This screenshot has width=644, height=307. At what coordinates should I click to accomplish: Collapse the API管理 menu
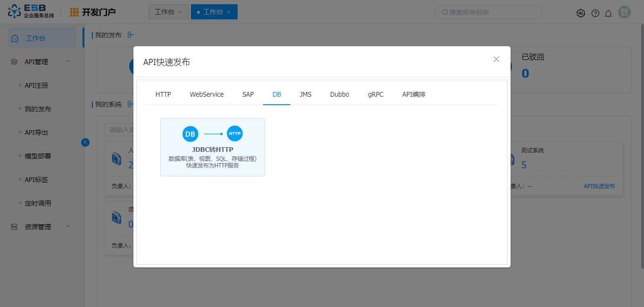(68, 61)
